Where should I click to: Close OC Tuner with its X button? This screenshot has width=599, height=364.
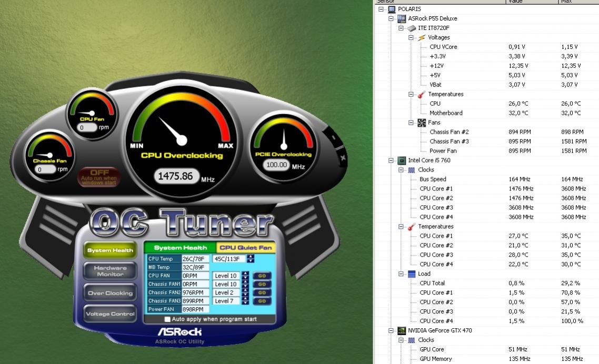(343, 157)
